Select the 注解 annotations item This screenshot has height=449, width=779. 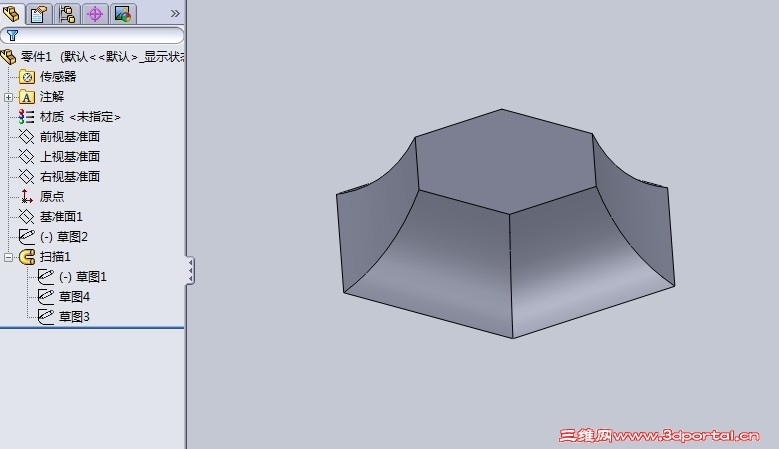pyautogui.click(x=52, y=97)
